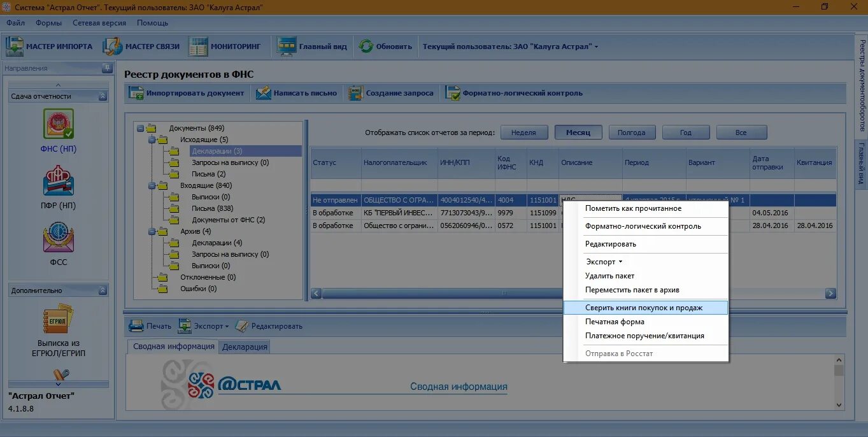Switch to the Декларация tab

(245, 347)
